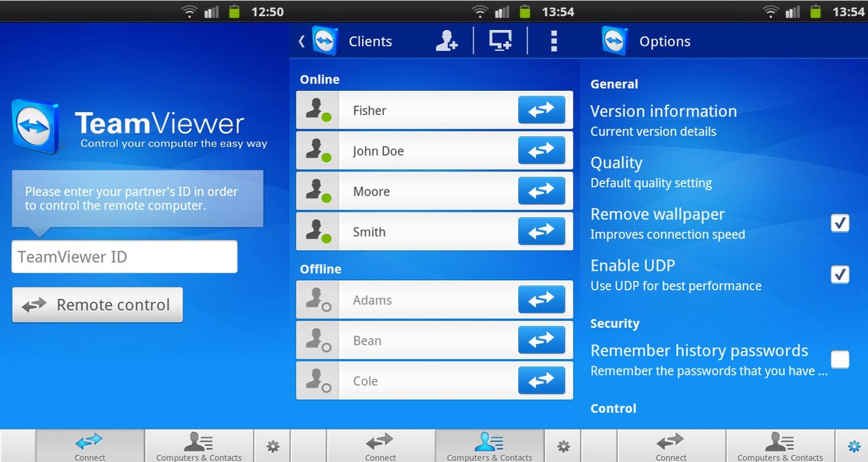
Task: Tap Fisher's online contact avatar
Action: (318, 110)
